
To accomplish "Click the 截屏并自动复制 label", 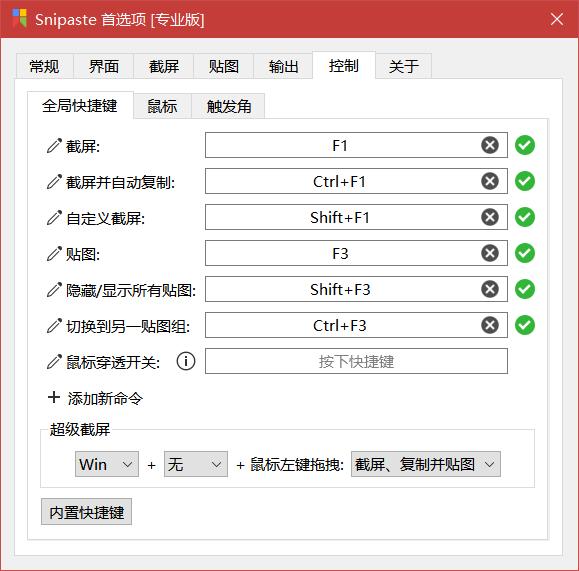I will (x=120, y=182).
